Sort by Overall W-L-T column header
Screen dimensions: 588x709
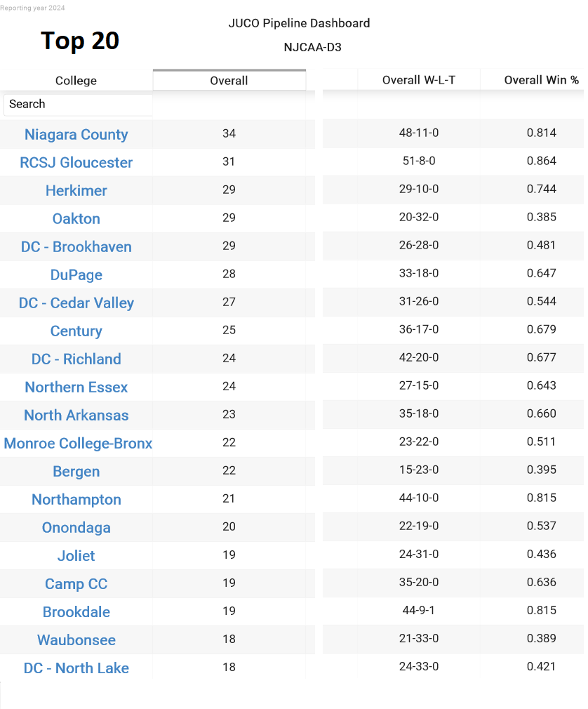[418, 80]
